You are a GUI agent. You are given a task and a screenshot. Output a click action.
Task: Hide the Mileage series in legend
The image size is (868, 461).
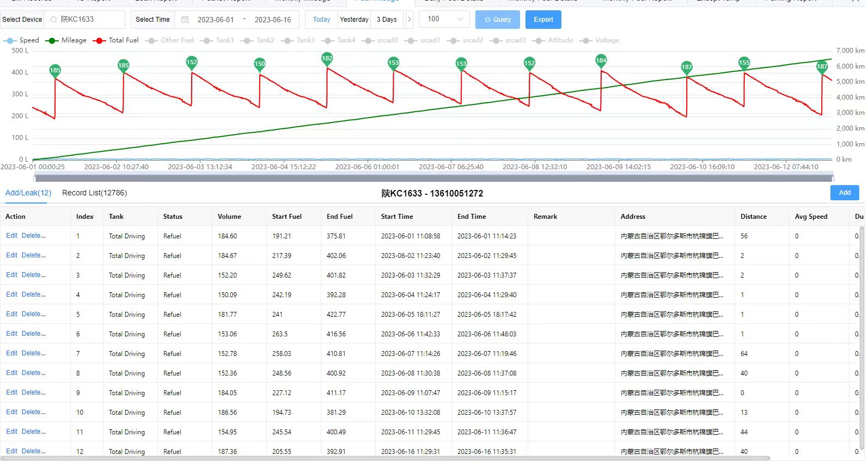point(66,40)
